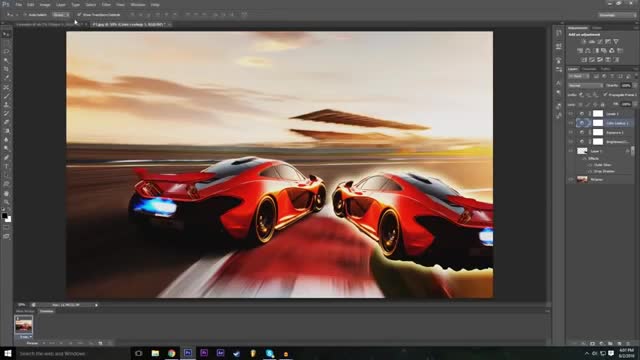Select the Horizontal Type tool

(7, 167)
